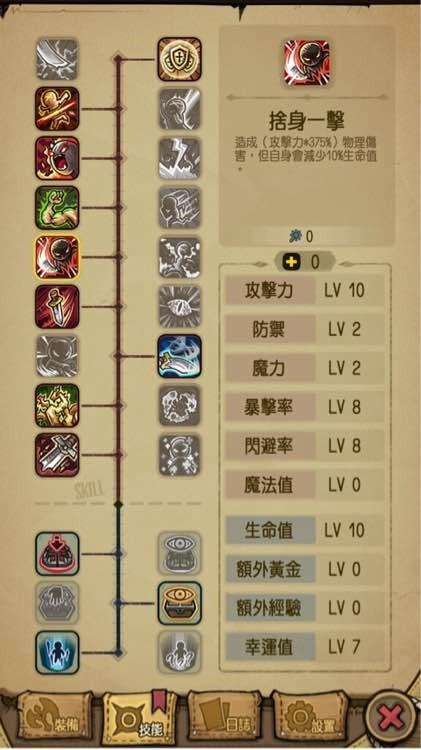Select the treasure chest eye passive icon
The height and width of the screenshot is (750, 421).
tap(179, 603)
